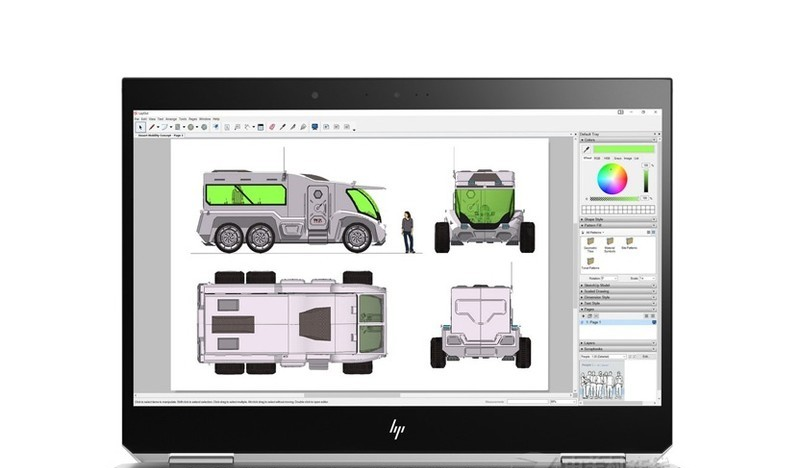Open the Geometric Tiles pattern folder
Viewport: 800px width, 468px height.
[x=590, y=244]
